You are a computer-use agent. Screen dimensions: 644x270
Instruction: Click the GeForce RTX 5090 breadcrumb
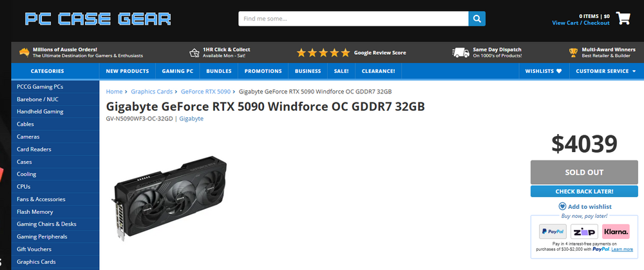tap(207, 92)
